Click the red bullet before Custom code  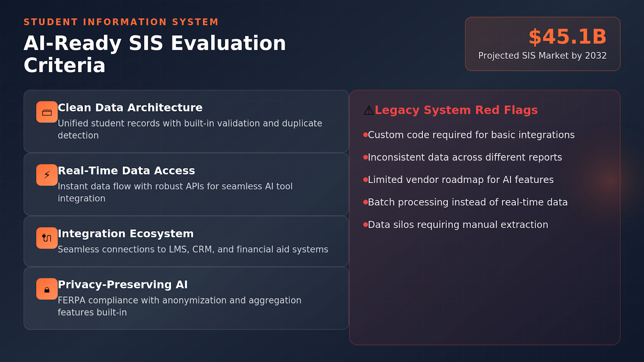tap(365, 135)
